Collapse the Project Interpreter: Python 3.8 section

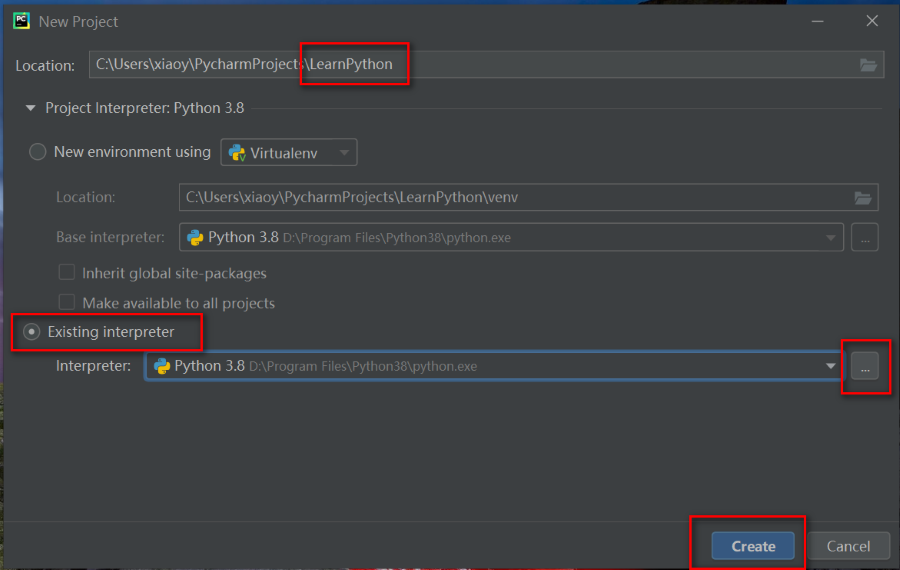coord(30,108)
